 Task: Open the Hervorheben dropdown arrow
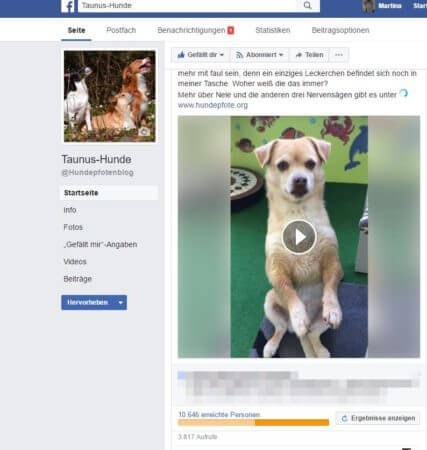(x=121, y=303)
